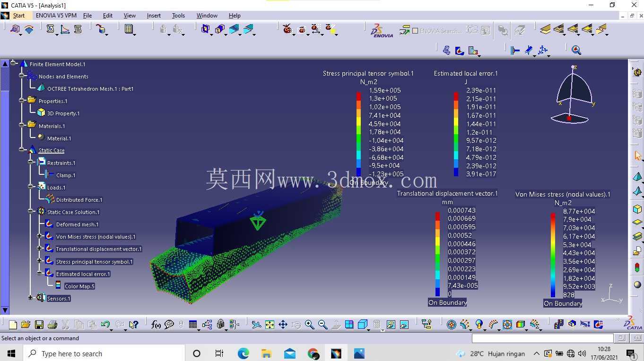
Task: Click the Zoom In magnifier icon
Action: [309, 325]
